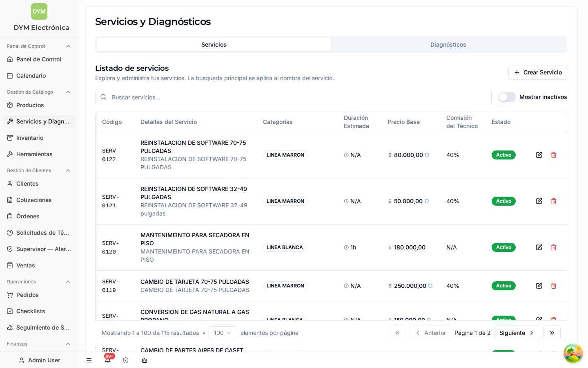
Task: Edit service SERV-0119 with pencil icon
Action: [539, 286]
